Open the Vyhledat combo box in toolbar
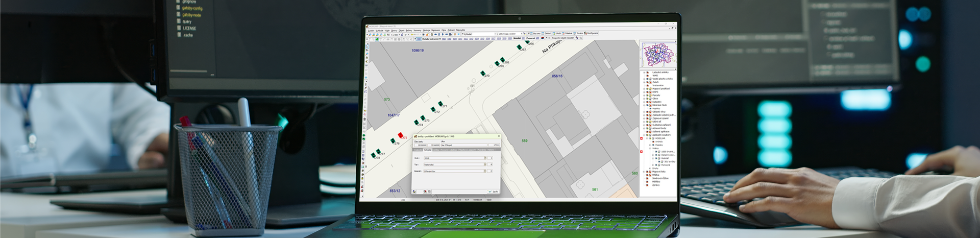 pyautogui.click(x=479, y=34)
